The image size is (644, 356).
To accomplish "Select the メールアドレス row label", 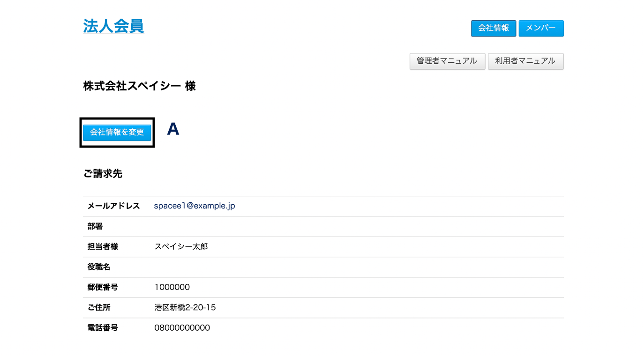I will pyautogui.click(x=113, y=206).
